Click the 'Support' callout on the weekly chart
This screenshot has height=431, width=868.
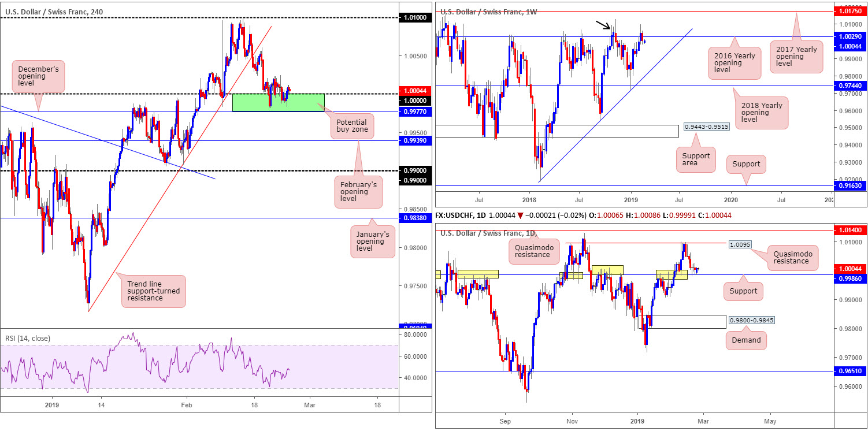tap(746, 164)
